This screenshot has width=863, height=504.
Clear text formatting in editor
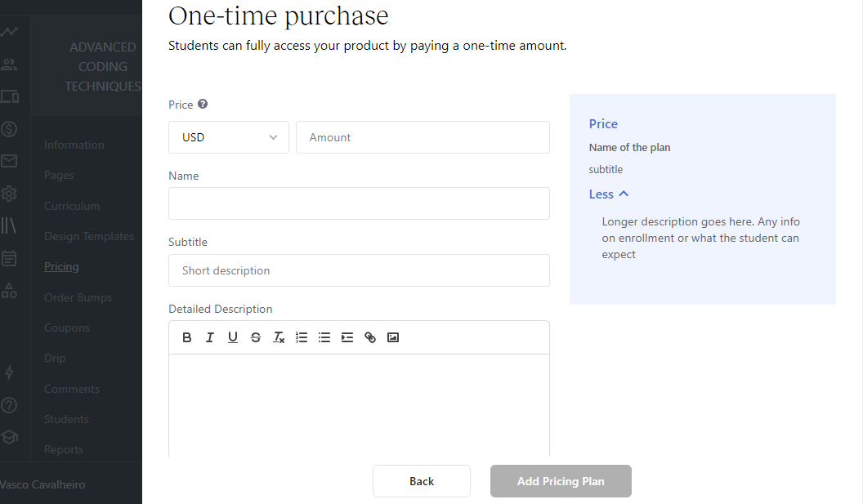pyautogui.click(x=279, y=337)
